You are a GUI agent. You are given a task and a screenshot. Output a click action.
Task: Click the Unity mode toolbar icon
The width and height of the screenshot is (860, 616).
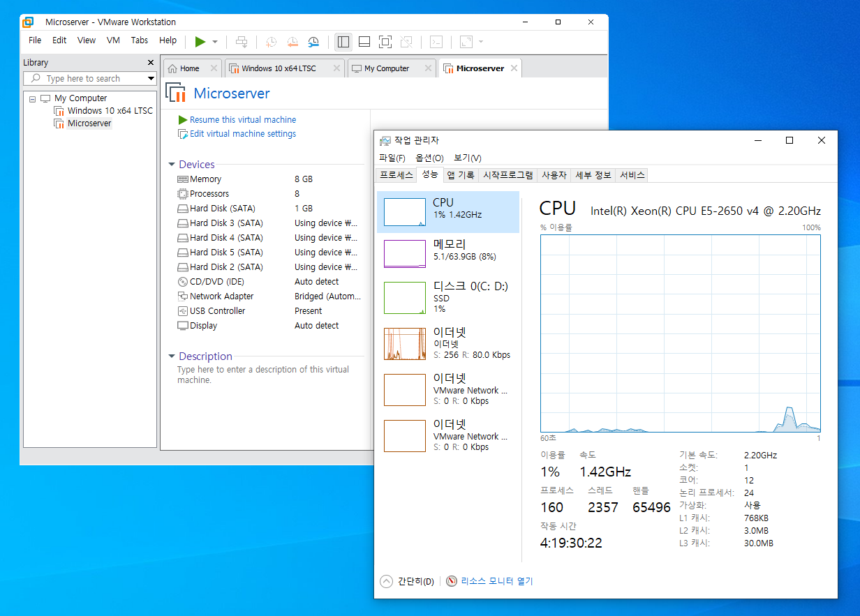pos(406,42)
